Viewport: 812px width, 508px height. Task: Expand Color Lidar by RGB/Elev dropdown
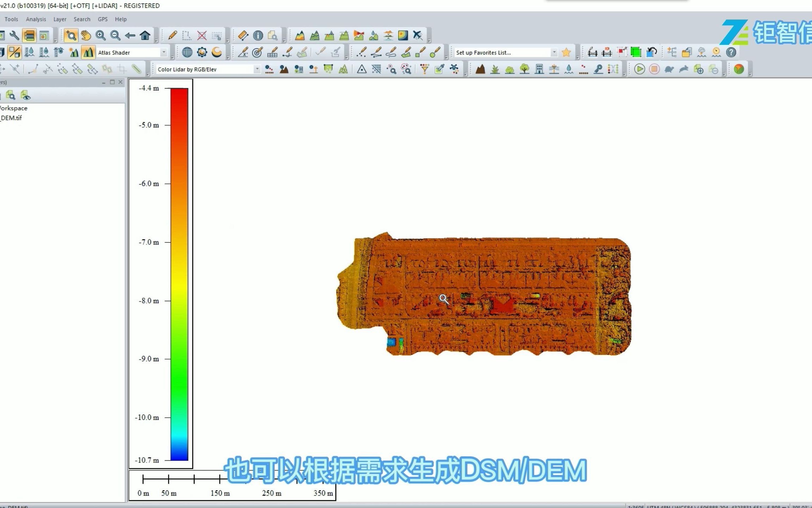coord(257,69)
